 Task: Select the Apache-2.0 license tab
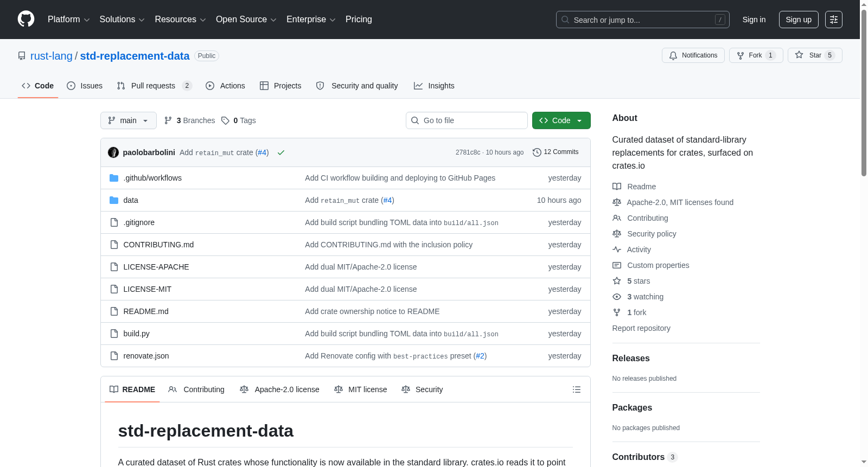(x=280, y=389)
